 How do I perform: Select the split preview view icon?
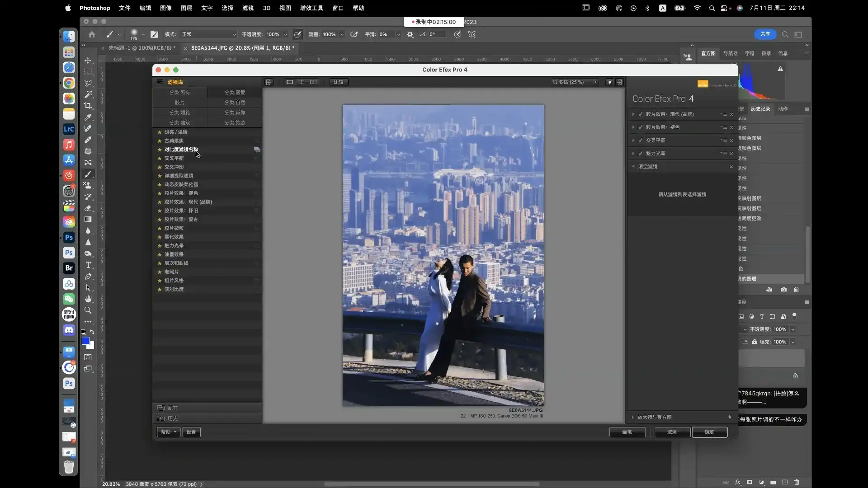(x=302, y=82)
